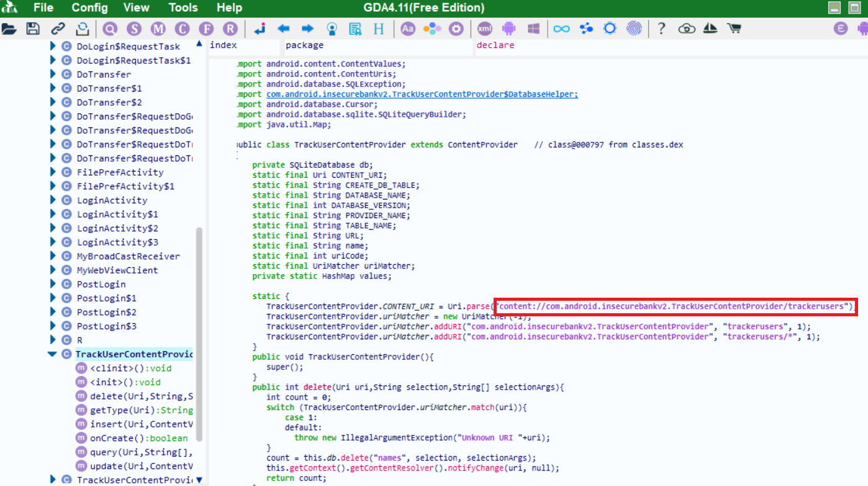This screenshot has height=486, width=868.
Task: Expand the MyWebViewClient node arrow
Action: coord(53,270)
